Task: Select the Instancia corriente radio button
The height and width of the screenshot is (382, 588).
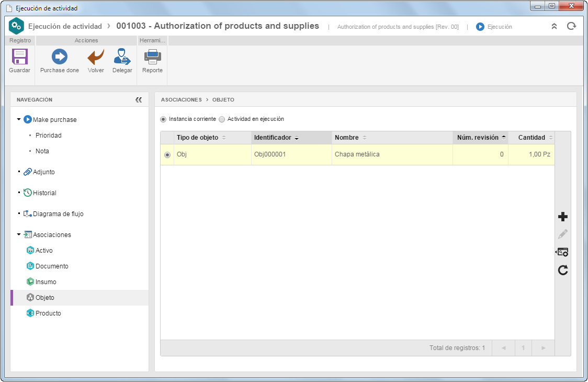Action: (x=163, y=119)
